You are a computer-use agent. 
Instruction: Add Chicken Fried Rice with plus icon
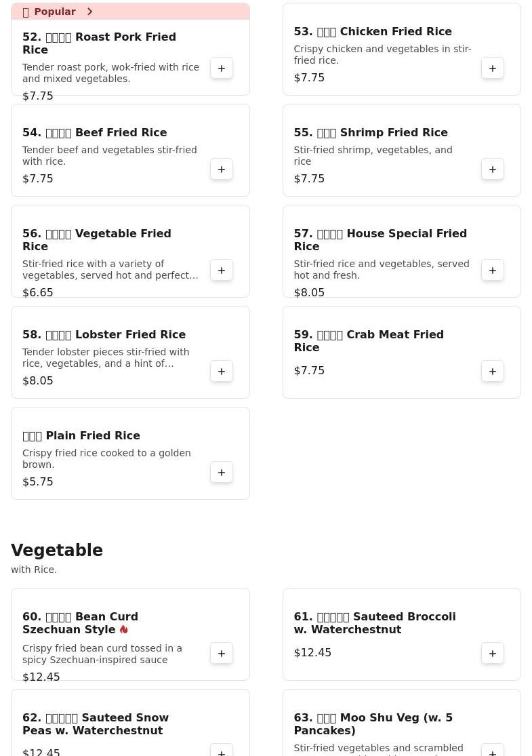(493, 68)
